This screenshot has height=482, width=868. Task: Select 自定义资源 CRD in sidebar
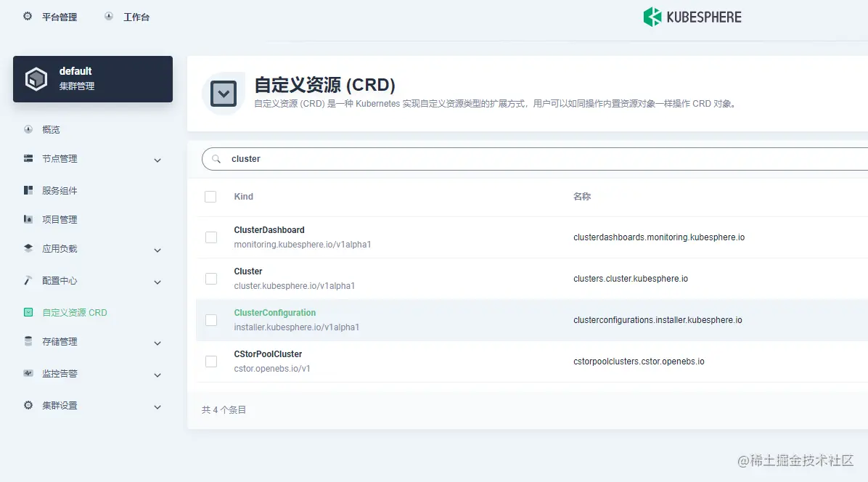click(75, 312)
